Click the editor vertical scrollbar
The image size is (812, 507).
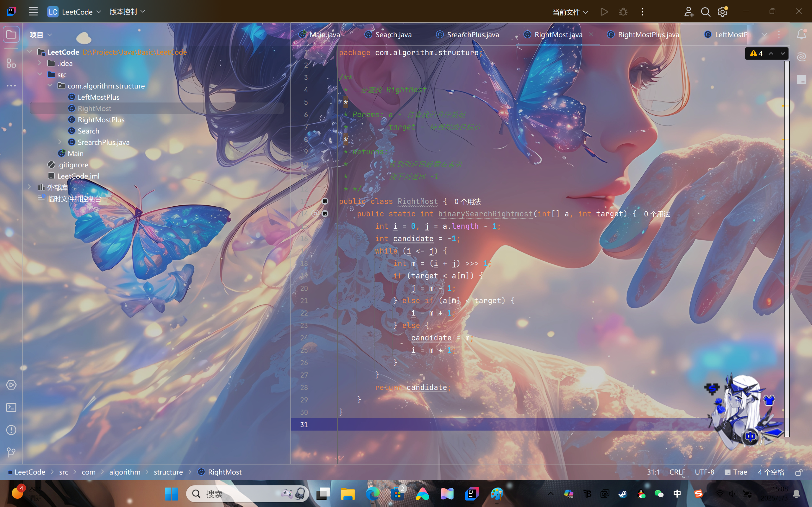coord(787,249)
